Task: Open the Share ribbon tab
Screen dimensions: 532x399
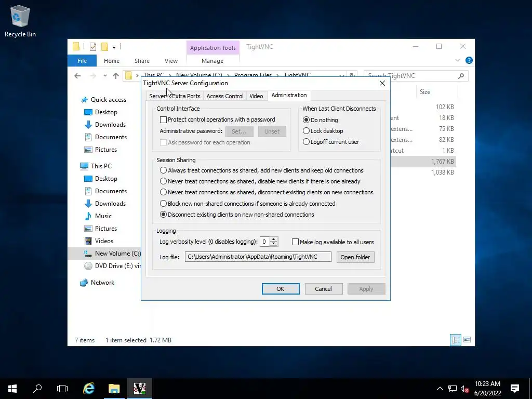Action: (x=142, y=61)
